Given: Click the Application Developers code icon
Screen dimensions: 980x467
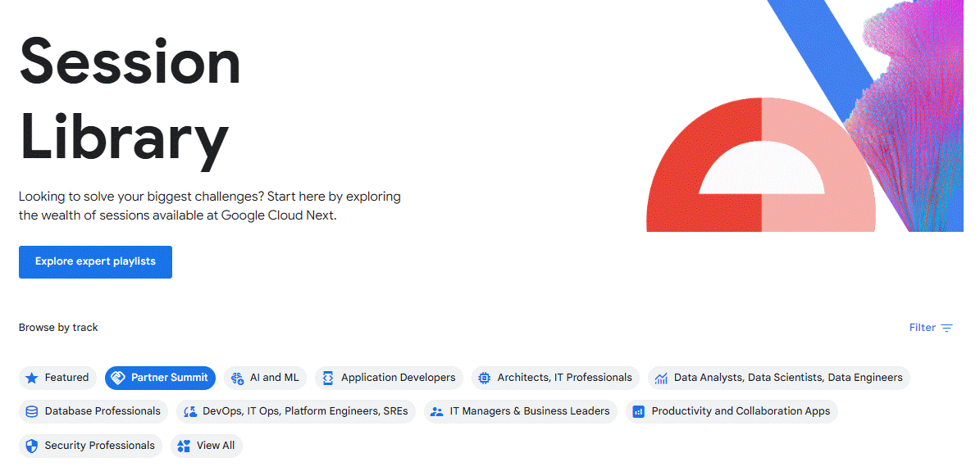Looking at the screenshot, I should tap(328, 378).
